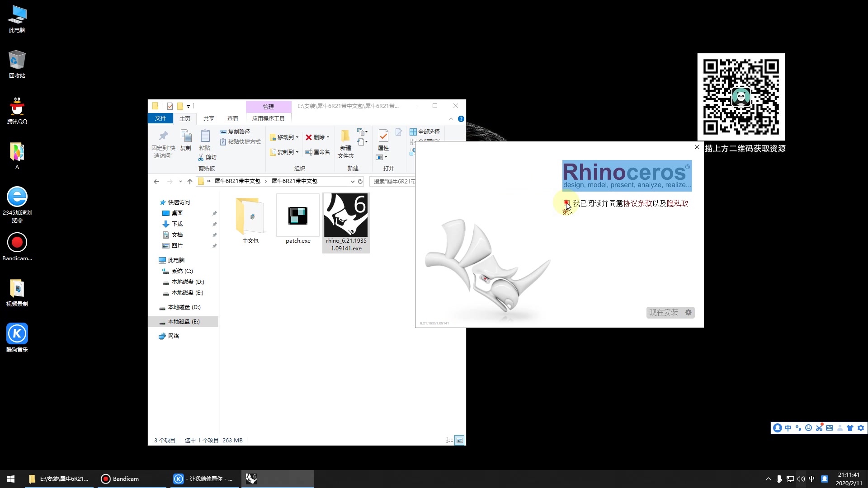Select 桌面 in the navigation pane
Viewport: 868px width, 488px height.
point(173,213)
